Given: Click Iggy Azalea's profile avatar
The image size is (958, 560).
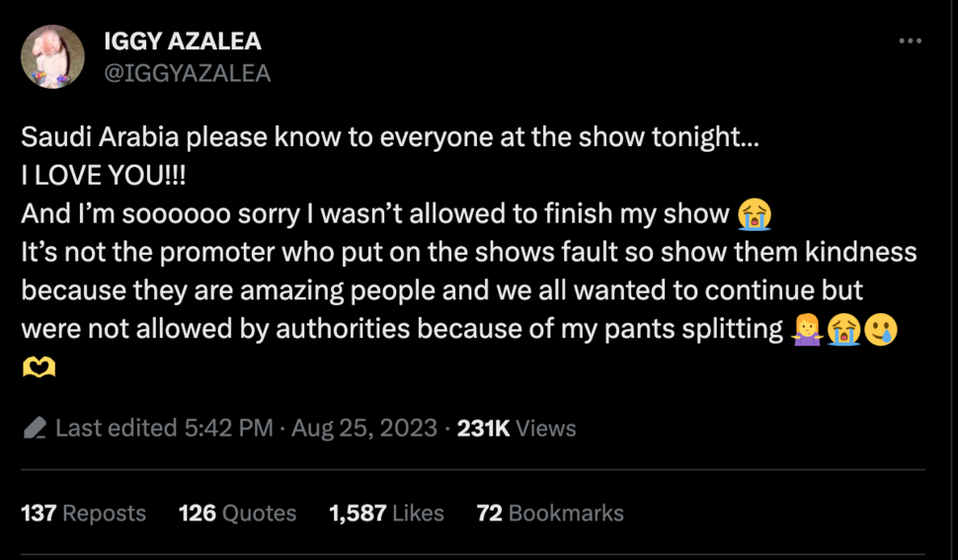Looking at the screenshot, I should pyautogui.click(x=52, y=56).
